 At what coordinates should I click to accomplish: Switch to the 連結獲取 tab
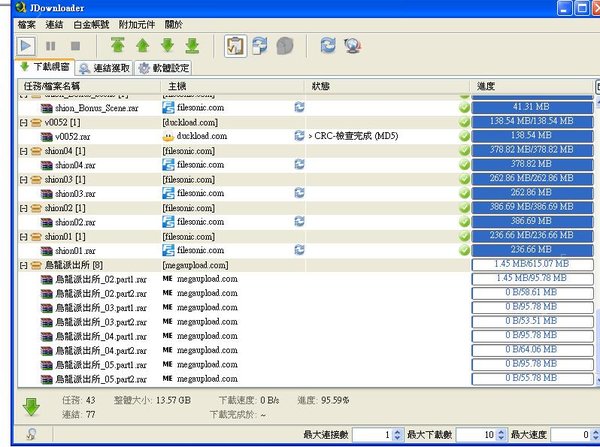104,68
